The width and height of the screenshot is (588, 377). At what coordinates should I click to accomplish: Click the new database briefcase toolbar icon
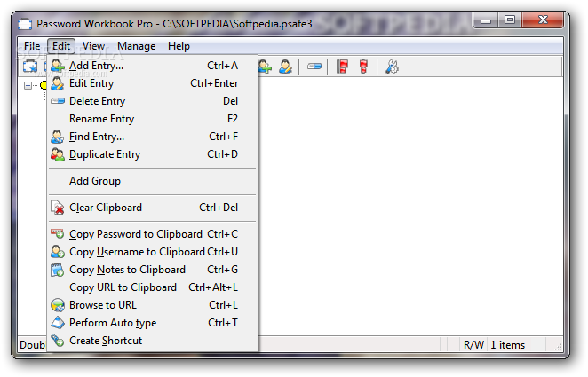pyautogui.click(x=30, y=67)
